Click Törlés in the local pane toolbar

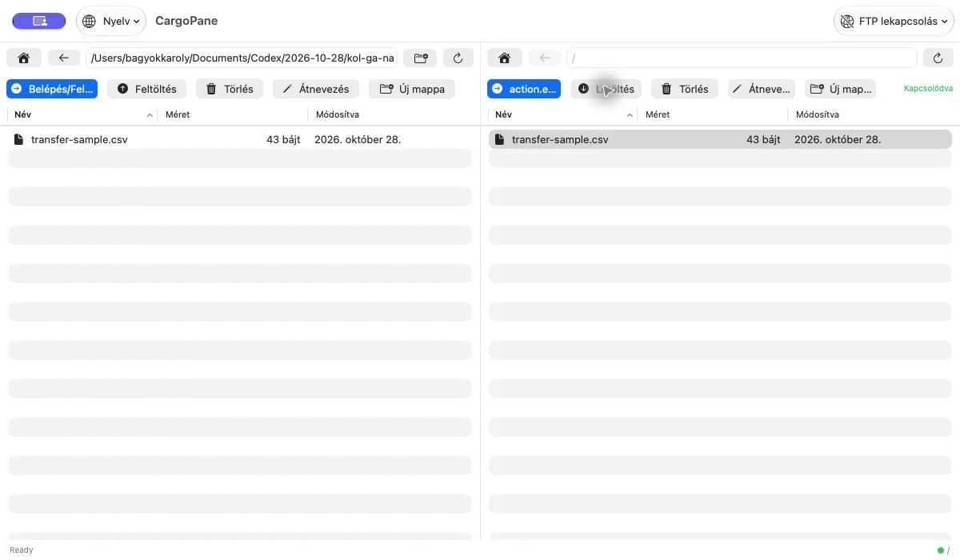tap(230, 89)
